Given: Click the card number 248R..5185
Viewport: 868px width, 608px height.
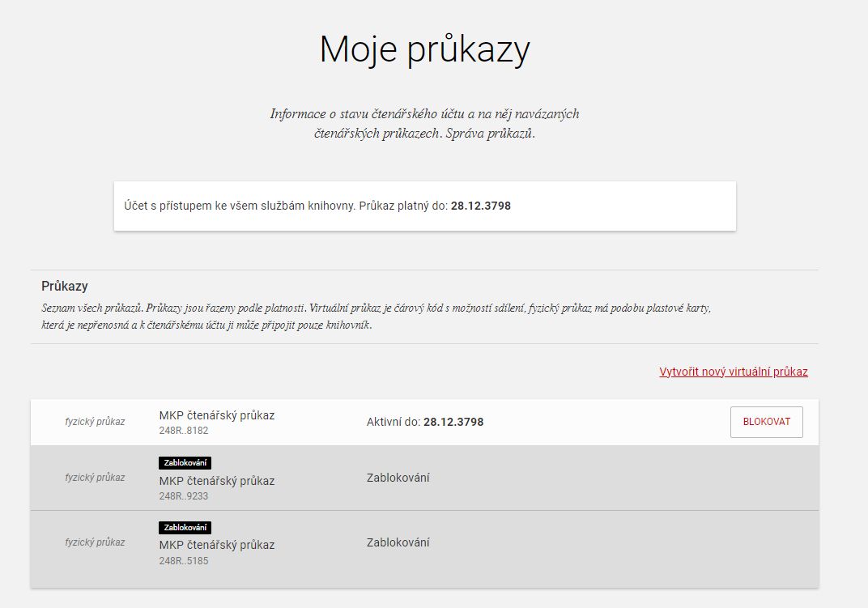Looking at the screenshot, I should [x=184, y=560].
